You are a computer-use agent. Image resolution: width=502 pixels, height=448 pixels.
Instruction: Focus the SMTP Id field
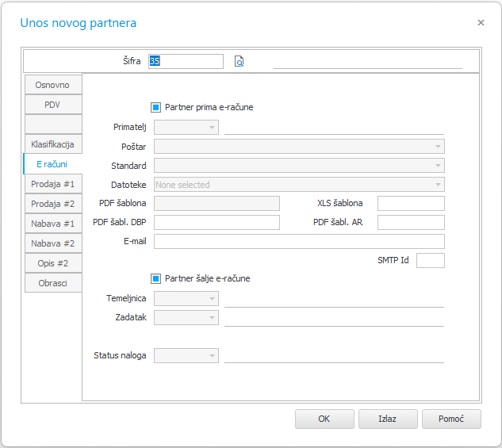pos(431,261)
